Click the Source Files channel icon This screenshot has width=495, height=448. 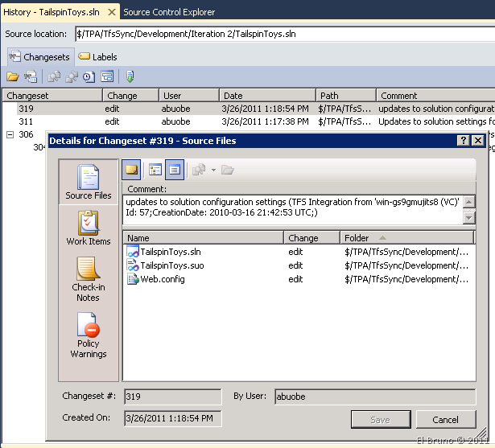89,178
